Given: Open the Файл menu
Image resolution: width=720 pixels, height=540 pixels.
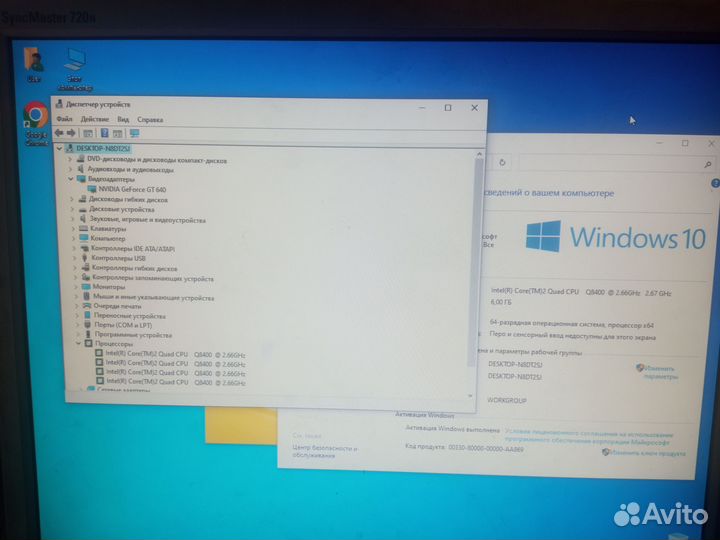Looking at the screenshot, I should click(x=64, y=119).
